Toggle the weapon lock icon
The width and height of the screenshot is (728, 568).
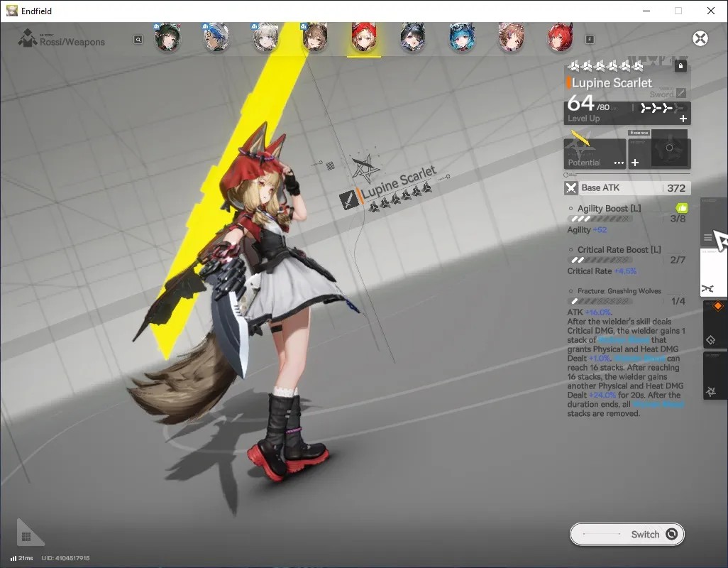point(680,66)
